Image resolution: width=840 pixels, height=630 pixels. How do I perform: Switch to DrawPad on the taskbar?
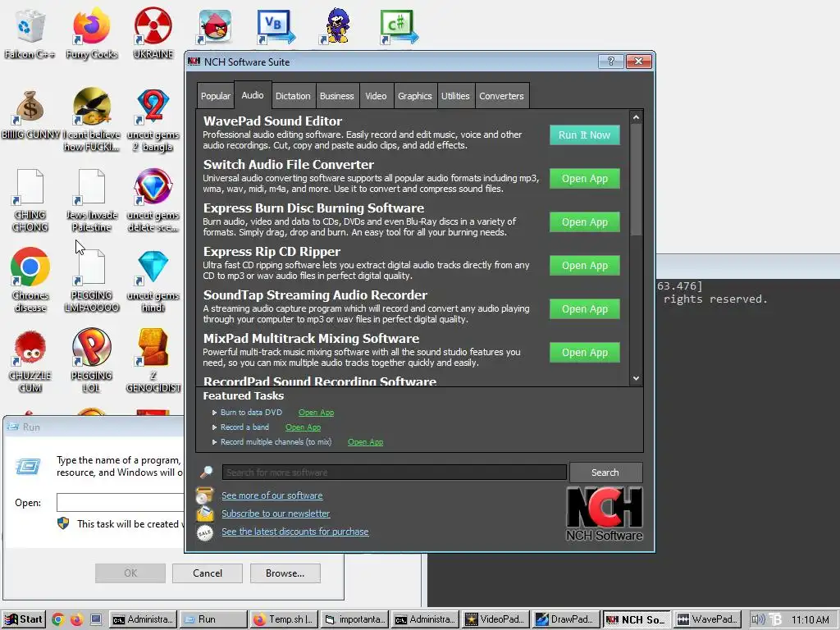click(566, 619)
